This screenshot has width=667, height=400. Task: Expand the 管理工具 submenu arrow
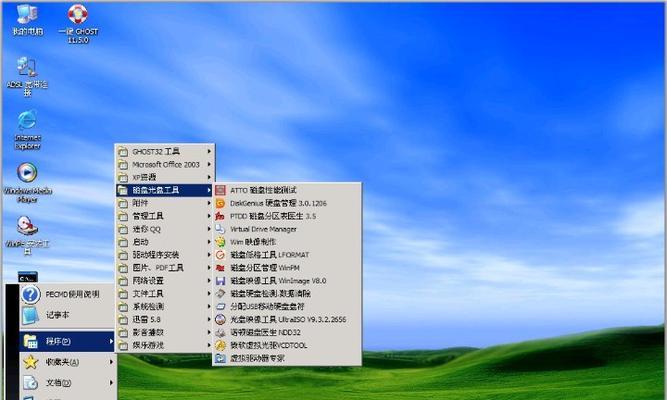[209, 216]
